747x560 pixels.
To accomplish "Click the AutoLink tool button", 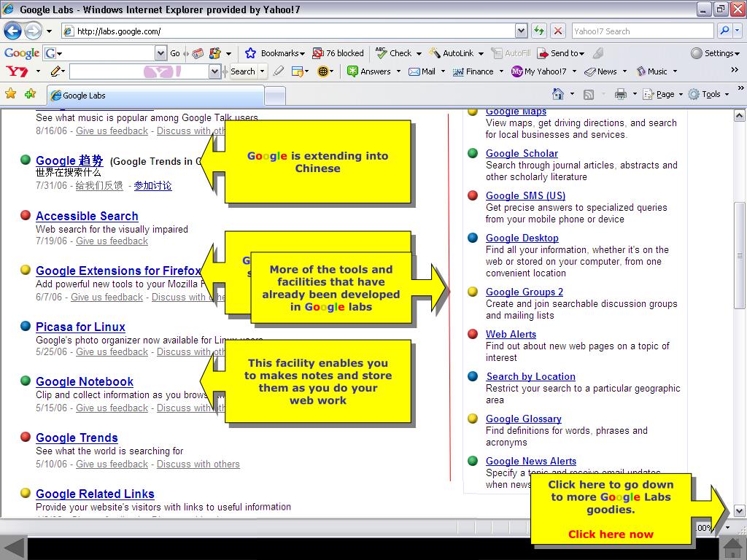I will (x=452, y=52).
